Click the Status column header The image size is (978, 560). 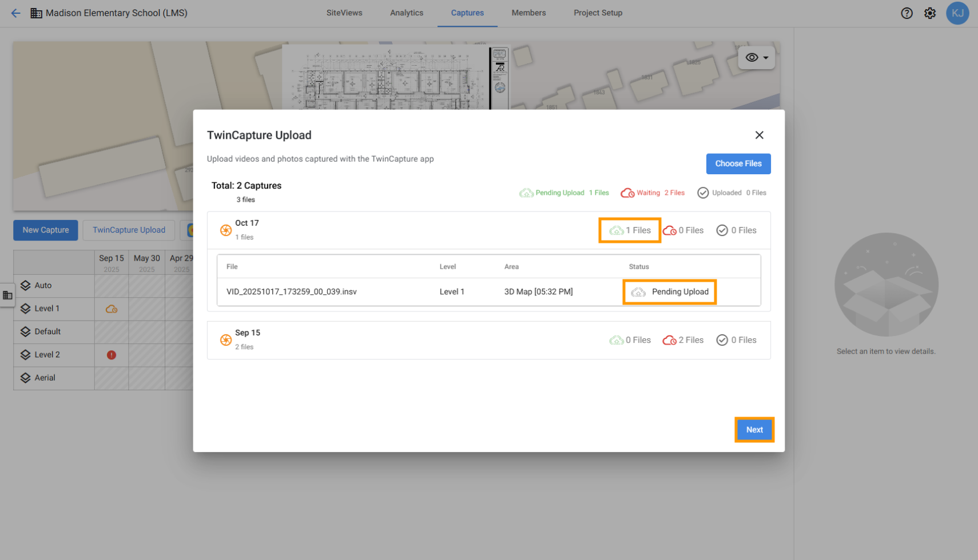point(639,267)
